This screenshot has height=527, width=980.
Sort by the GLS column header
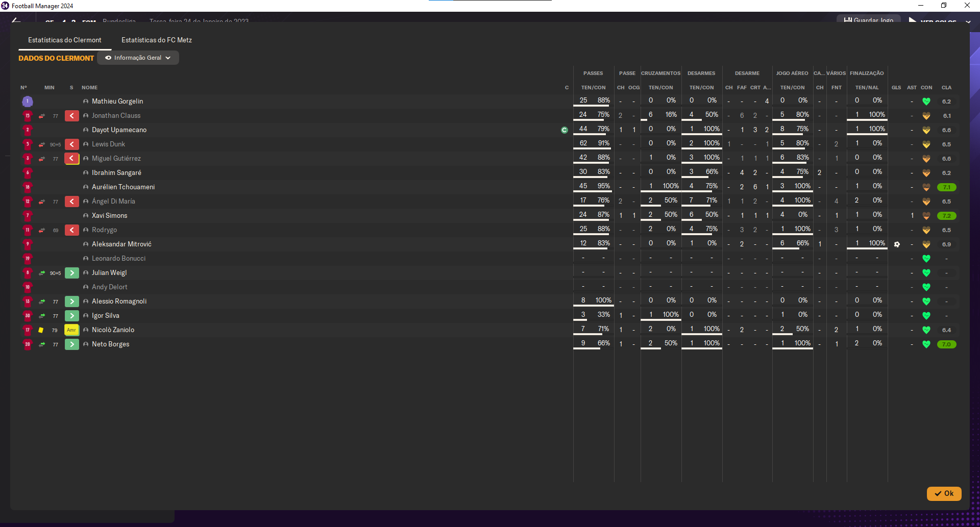(x=896, y=88)
